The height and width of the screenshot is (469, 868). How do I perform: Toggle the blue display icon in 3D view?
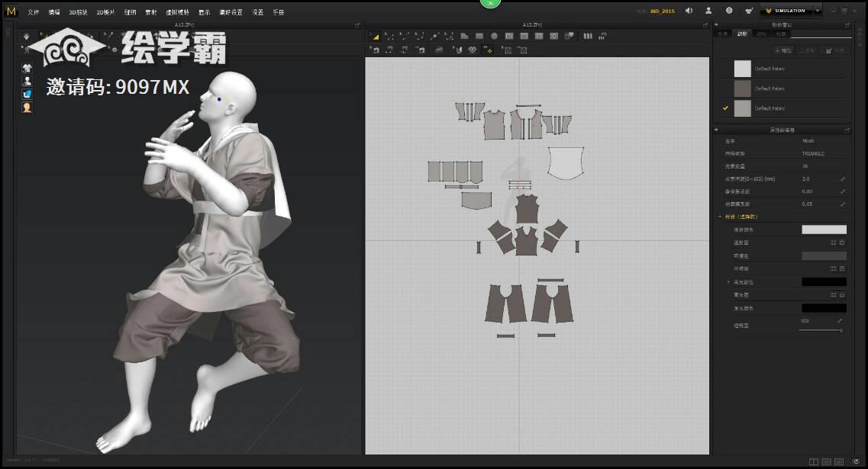(x=27, y=95)
